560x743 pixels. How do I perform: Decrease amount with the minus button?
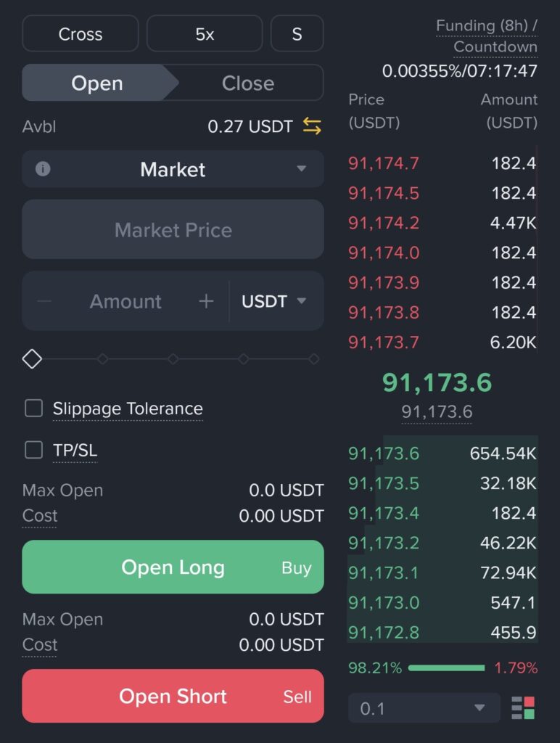44,301
